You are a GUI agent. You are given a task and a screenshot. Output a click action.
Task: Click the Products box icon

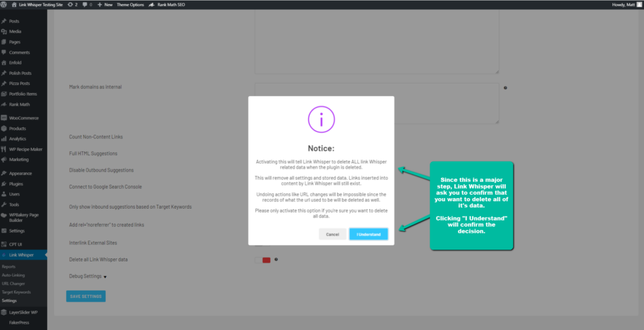point(4,128)
